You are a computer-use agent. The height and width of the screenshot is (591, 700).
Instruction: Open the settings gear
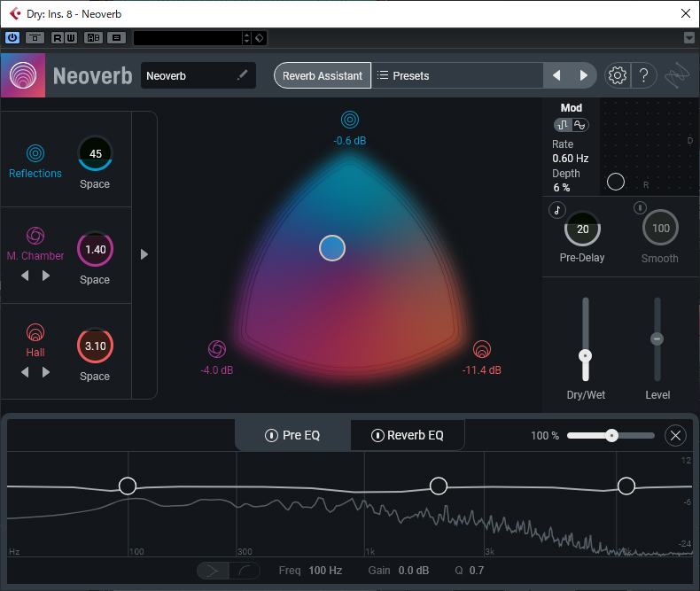pos(618,75)
